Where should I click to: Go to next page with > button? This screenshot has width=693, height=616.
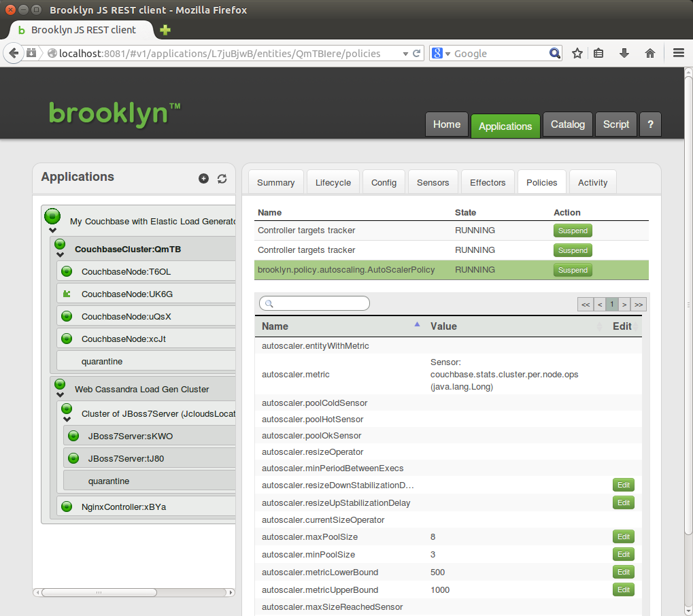(624, 305)
